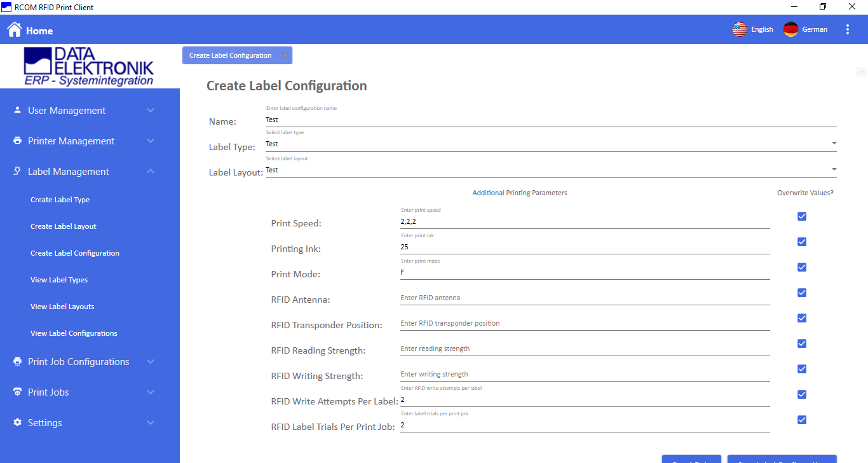This screenshot has width=868, height=463.
Task: Toggle overwrite checkbox for RFID Antenna
Action: [x=802, y=293]
